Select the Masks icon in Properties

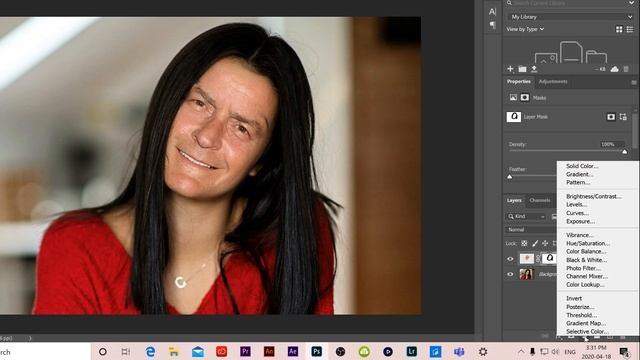(x=524, y=97)
